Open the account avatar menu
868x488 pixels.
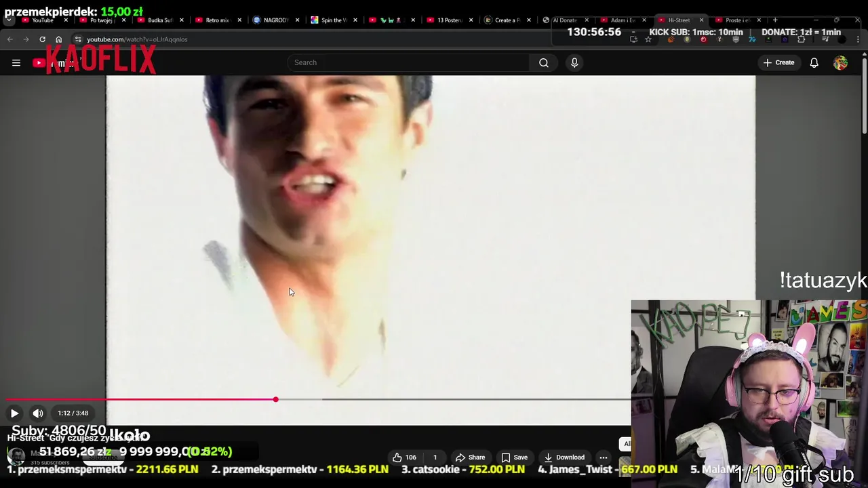840,62
